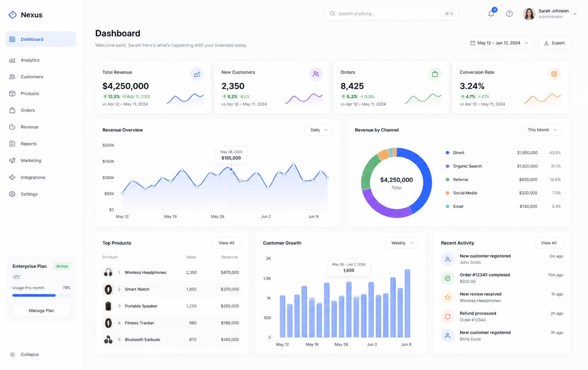Click the Order #12345 completed check icon
Image resolution: width=588 pixels, height=370 pixels.
pyautogui.click(x=448, y=278)
